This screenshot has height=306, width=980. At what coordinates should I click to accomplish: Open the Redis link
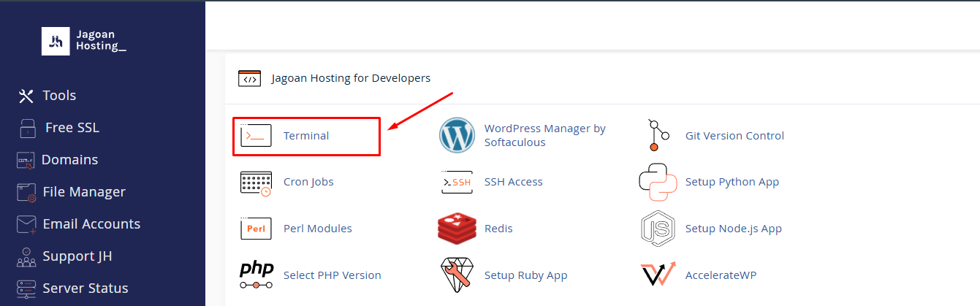(498, 229)
